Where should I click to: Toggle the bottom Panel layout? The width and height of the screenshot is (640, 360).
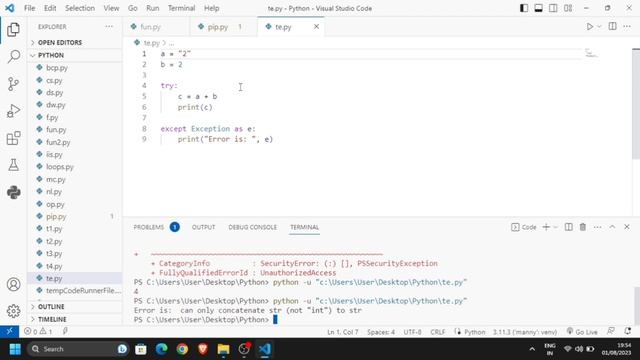[538, 8]
